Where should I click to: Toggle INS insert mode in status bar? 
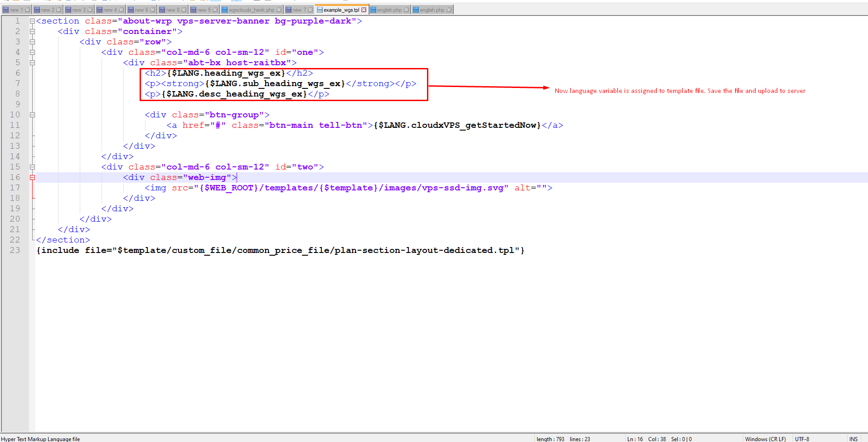(853, 439)
